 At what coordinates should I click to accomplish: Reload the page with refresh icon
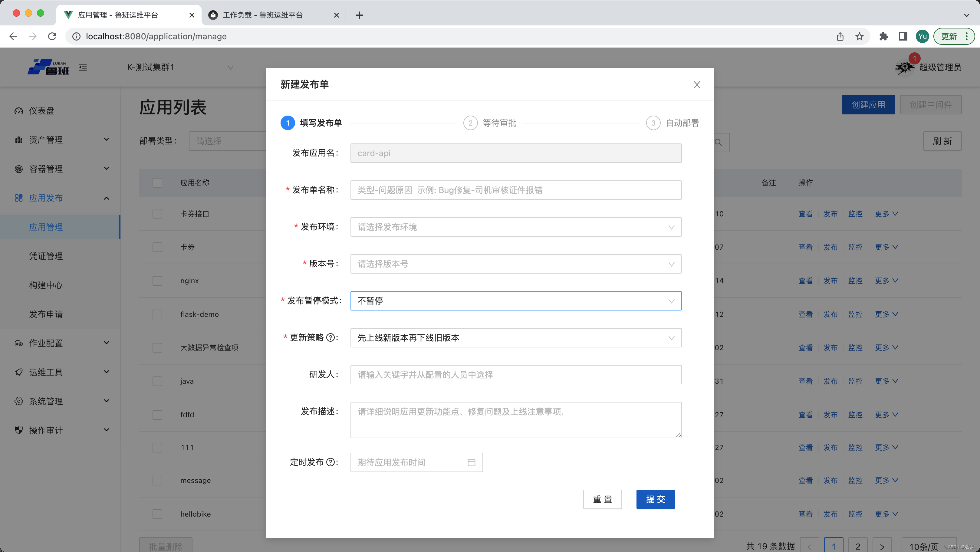point(52,37)
